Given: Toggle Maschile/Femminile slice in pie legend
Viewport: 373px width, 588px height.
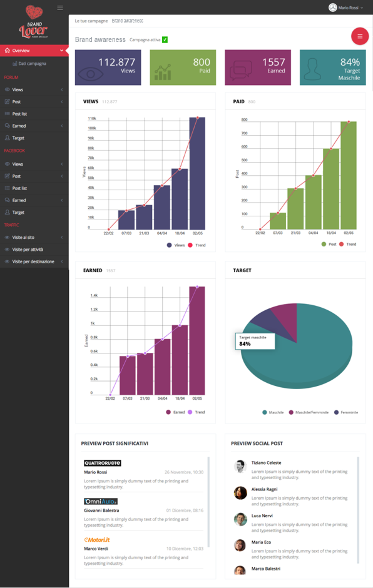Looking at the screenshot, I should (309, 412).
